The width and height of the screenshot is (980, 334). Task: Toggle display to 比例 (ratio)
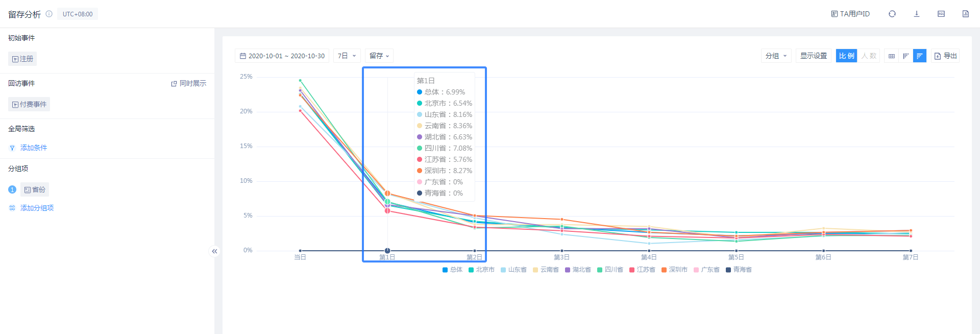pos(846,56)
